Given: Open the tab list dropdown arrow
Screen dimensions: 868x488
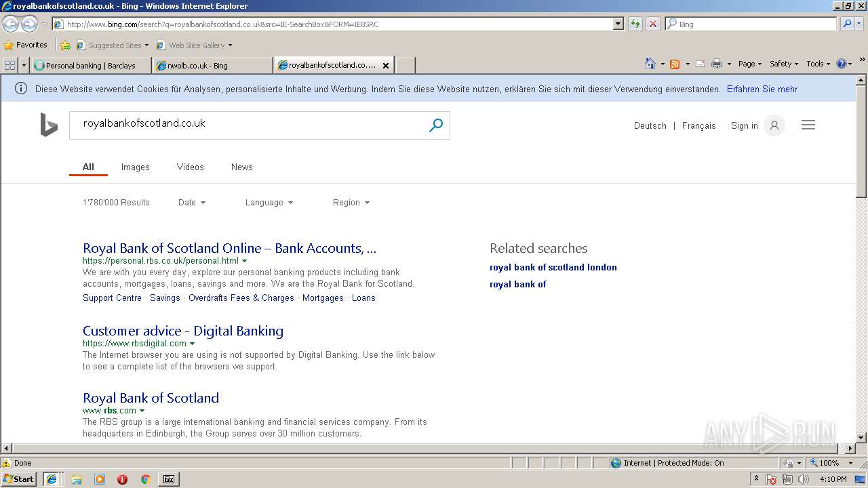Looking at the screenshot, I should click(24, 65).
